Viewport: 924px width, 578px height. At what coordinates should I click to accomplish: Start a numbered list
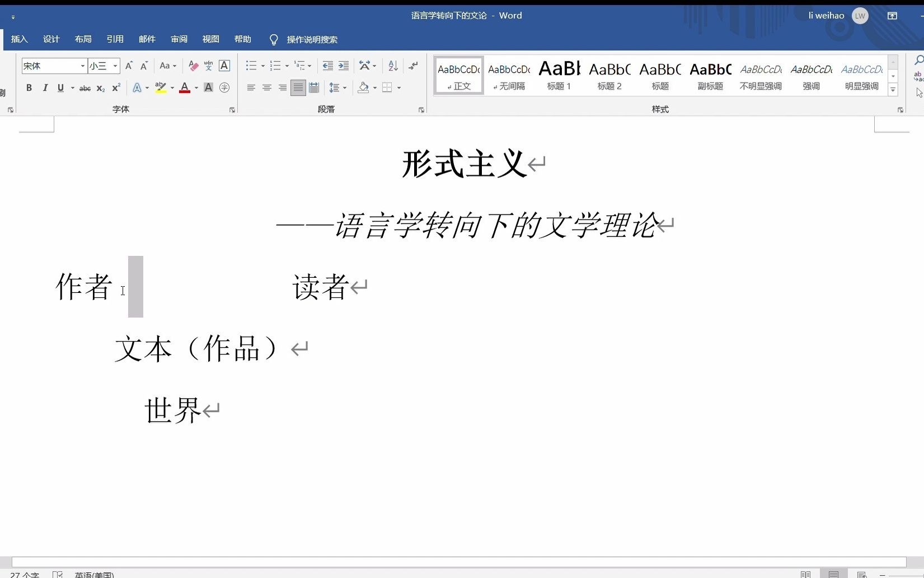pyautogui.click(x=275, y=66)
